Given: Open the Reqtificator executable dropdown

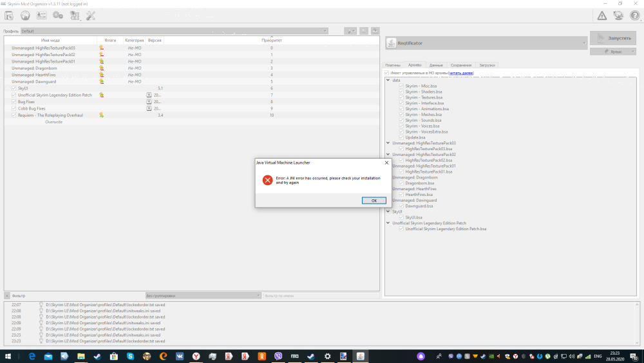Looking at the screenshot, I should point(486,43).
